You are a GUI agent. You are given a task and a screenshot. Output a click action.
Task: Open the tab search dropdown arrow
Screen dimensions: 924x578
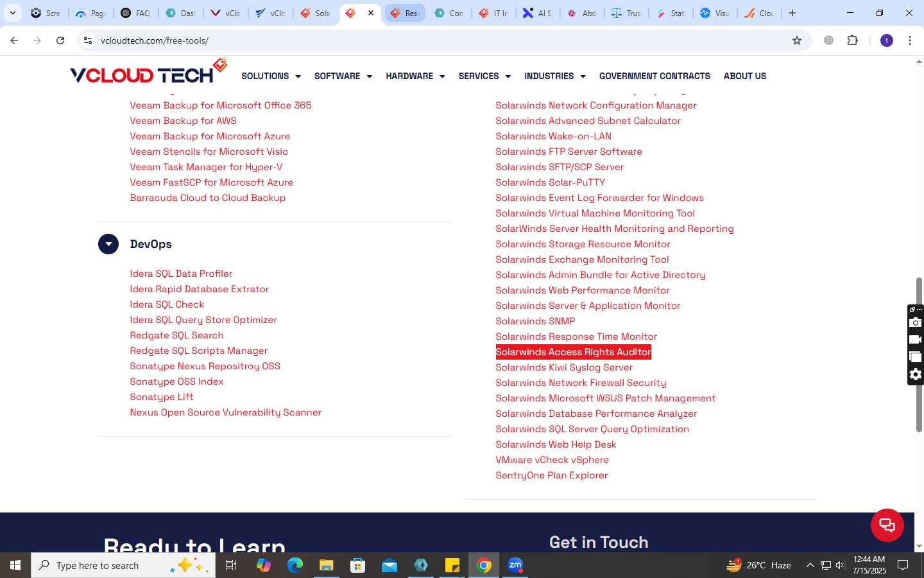click(12, 13)
